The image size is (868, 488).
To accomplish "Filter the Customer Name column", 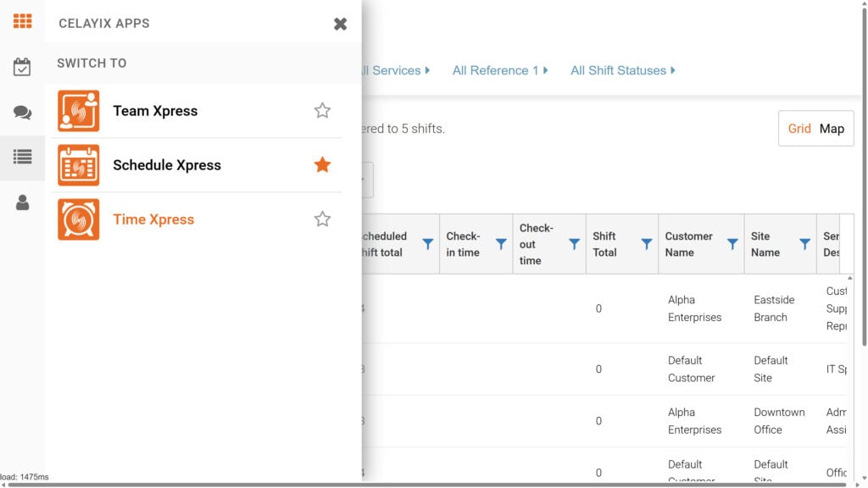I will [732, 244].
